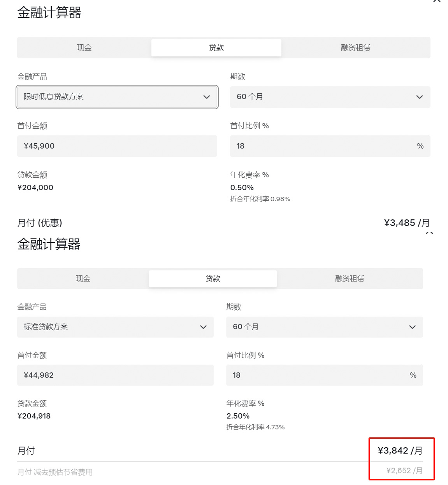This screenshot has width=448, height=485.
Task: Edit the top 首付比例 percentage field
Action: click(x=323, y=146)
